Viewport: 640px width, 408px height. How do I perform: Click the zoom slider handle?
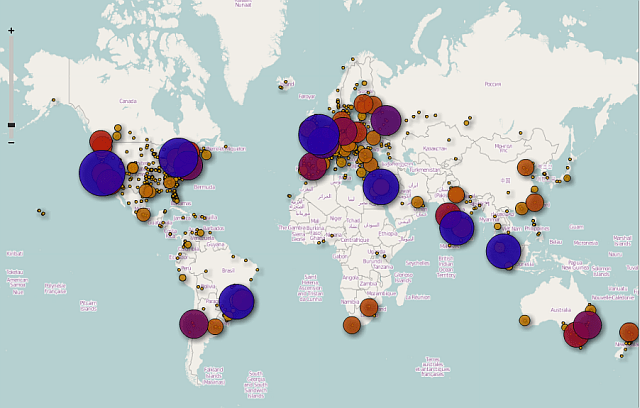coord(11,125)
